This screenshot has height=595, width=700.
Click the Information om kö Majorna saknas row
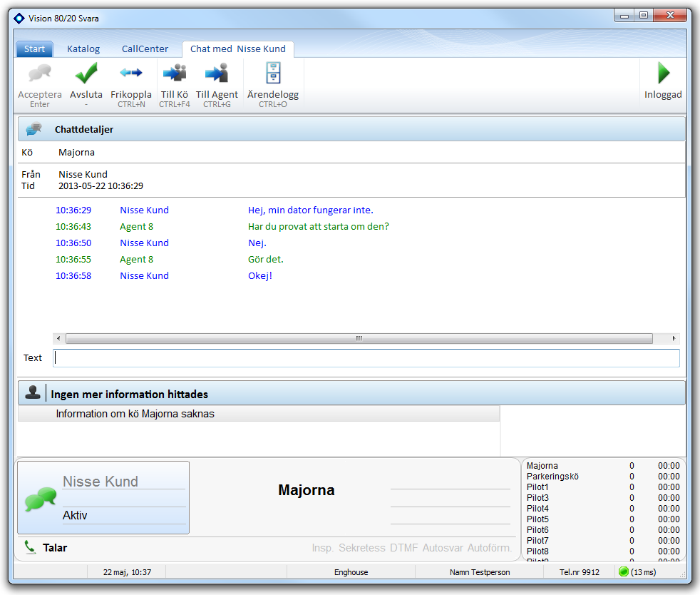point(259,414)
